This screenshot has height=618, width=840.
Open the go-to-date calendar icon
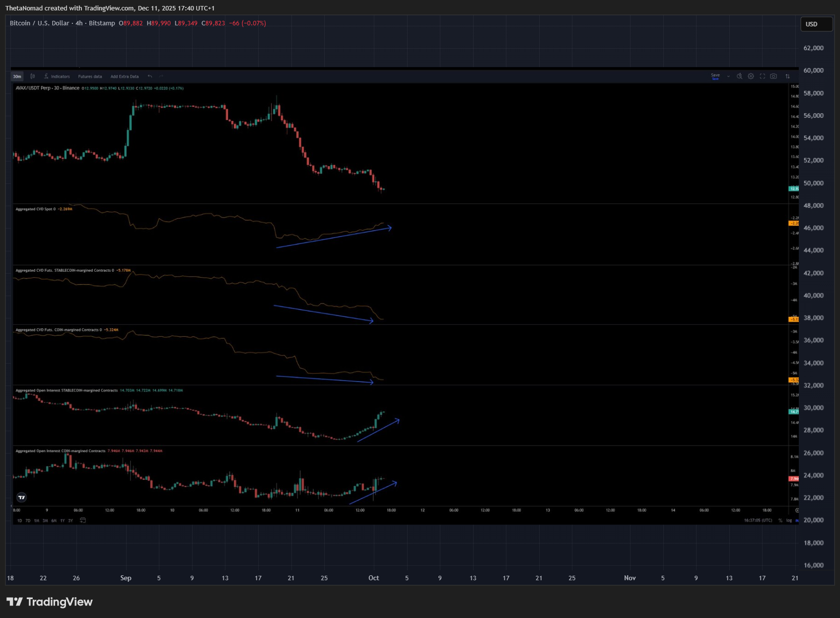[x=83, y=520]
